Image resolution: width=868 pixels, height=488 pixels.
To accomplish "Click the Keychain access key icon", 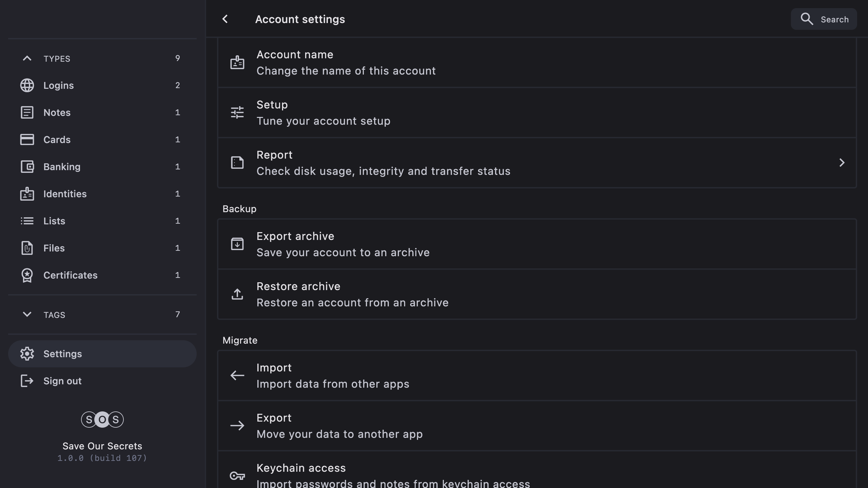I will pos(237,476).
